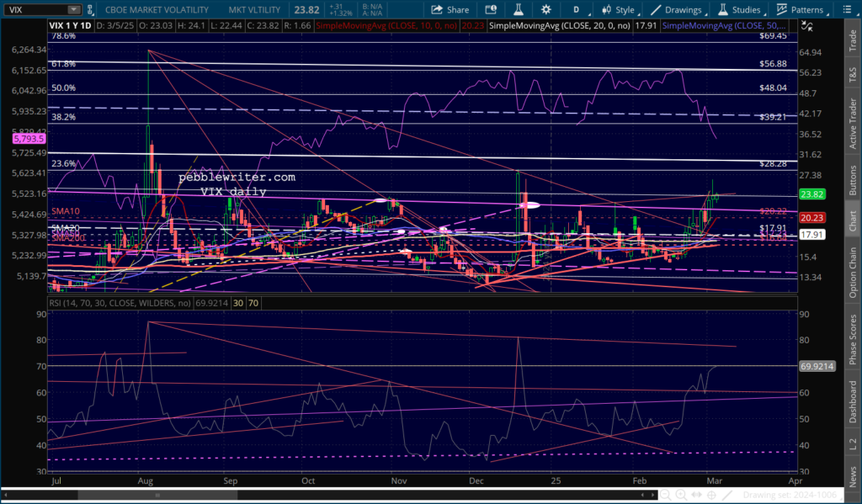Screen dimensions: 862x504
Task: Select the D timeframe button
Action: (x=577, y=10)
